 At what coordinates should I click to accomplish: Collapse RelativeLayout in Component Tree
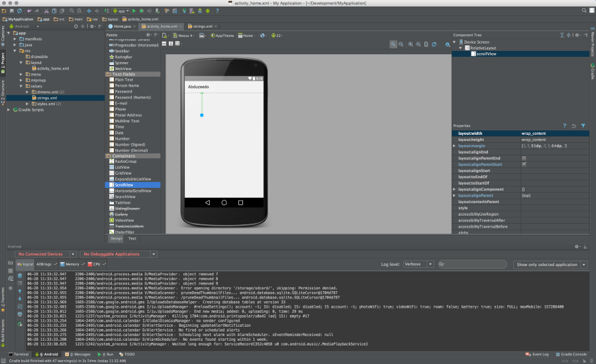(460, 48)
